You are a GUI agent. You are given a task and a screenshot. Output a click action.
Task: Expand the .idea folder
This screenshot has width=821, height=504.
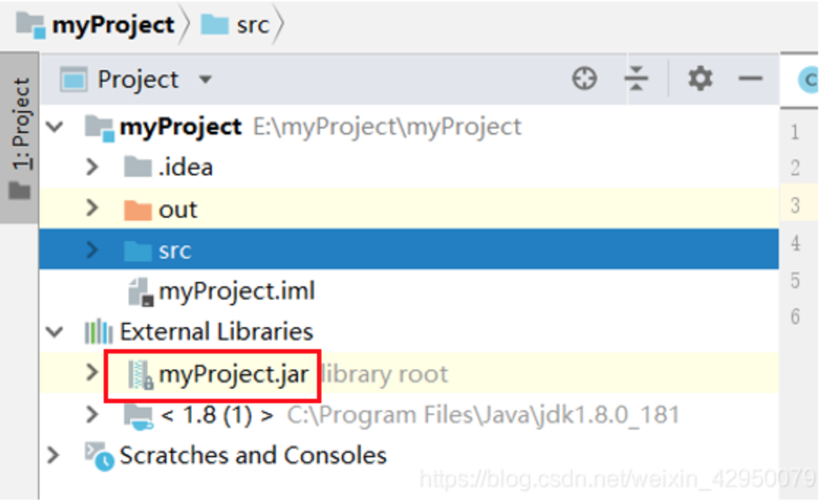click(92, 167)
